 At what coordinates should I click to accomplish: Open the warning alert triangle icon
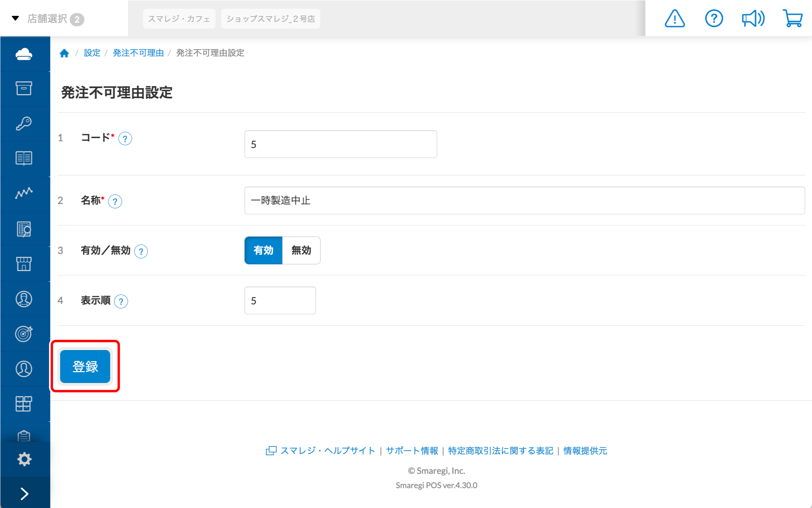click(x=675, y=18)
